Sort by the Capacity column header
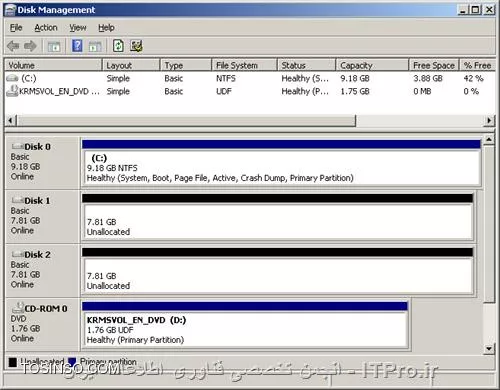Screen dimensions: 500x390 click(x=372, y=65)
